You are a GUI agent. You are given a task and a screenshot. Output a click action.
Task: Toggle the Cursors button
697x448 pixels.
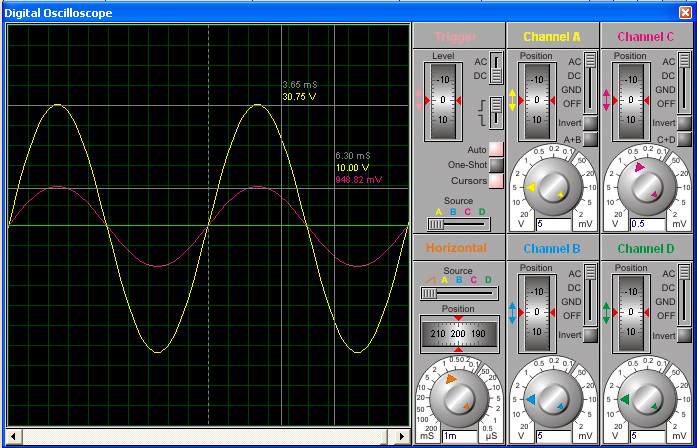[x=496, y=181]
